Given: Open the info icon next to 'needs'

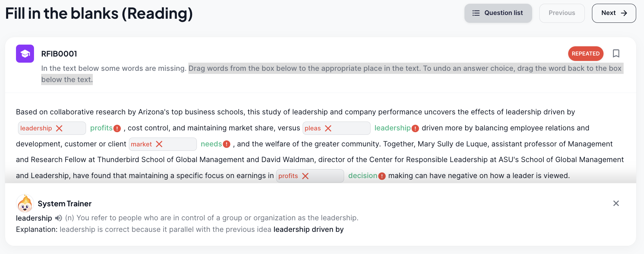Looking at the screenshot, I should pos(226,144).
